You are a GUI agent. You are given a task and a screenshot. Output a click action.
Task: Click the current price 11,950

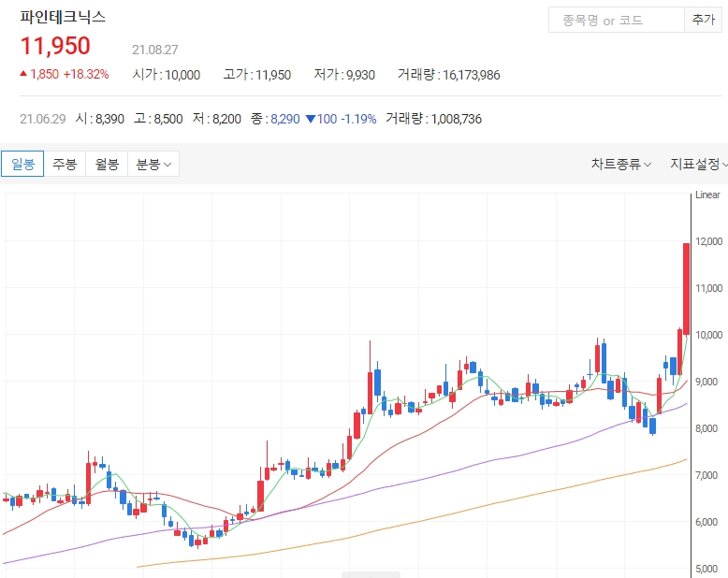point(55,46)
